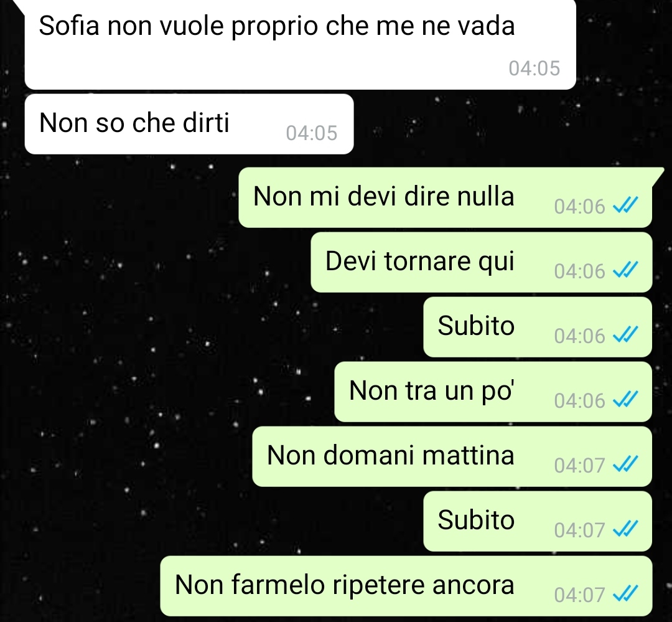The image size is (672, 622).
Task: Select the 'Non so che dirti' message bubble
Action: pyautogui.click(x=189, y=124)
